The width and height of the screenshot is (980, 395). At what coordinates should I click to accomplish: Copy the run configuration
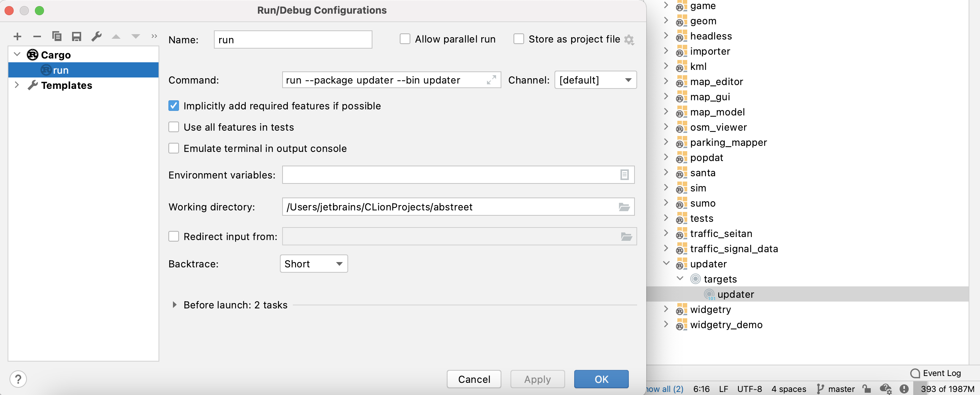pos(57,36)
